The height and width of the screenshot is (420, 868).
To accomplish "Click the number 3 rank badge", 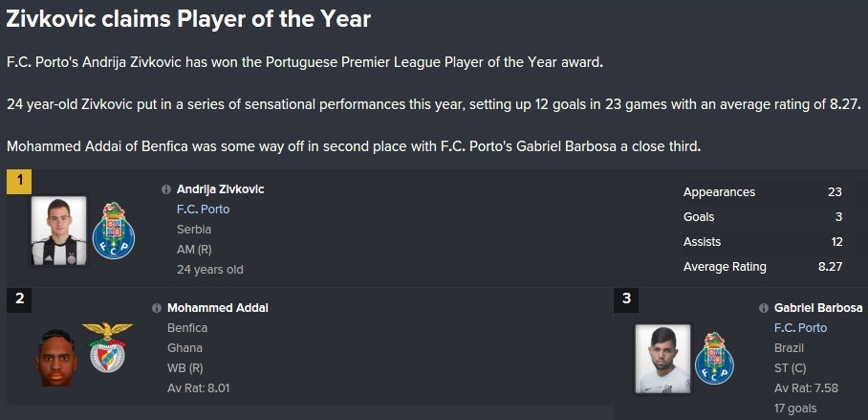I will pos(626,299).
